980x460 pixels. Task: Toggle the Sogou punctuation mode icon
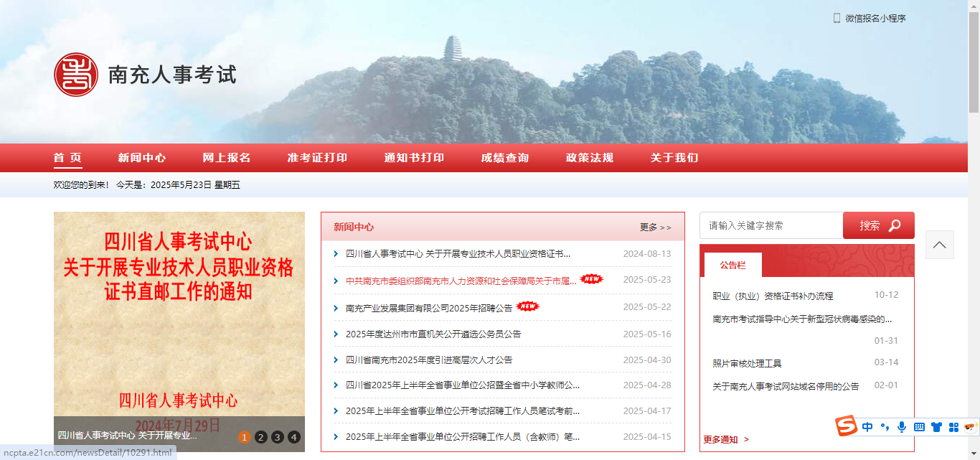pos(885,427)
